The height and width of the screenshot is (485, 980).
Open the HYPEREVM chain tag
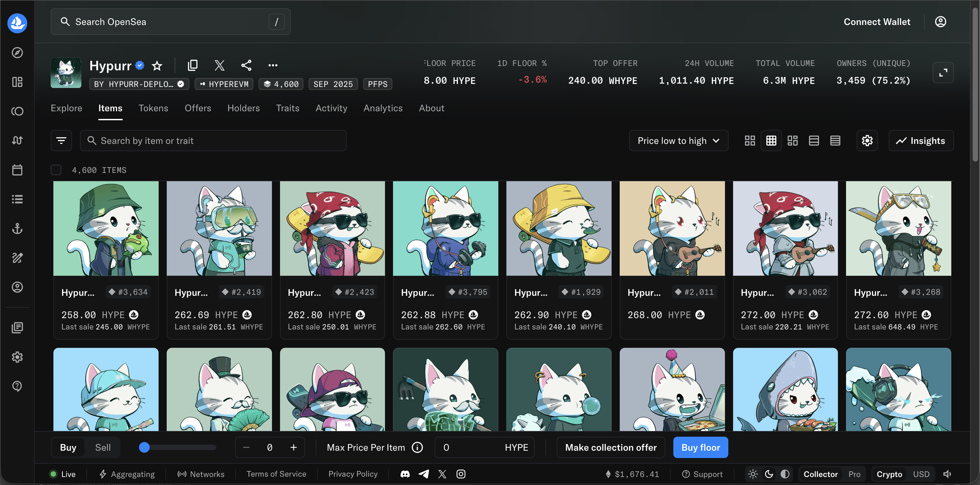coord(224,84)
